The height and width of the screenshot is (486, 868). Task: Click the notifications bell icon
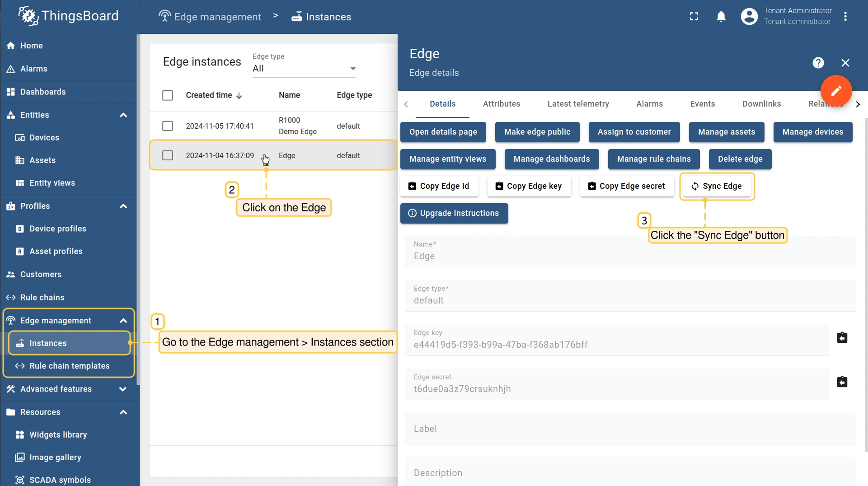721,17
